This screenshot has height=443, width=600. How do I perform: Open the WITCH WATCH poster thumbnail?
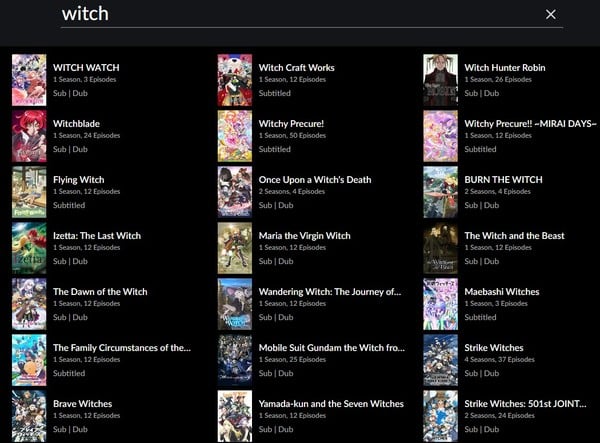pyautogui.click(x=29, y=80)
